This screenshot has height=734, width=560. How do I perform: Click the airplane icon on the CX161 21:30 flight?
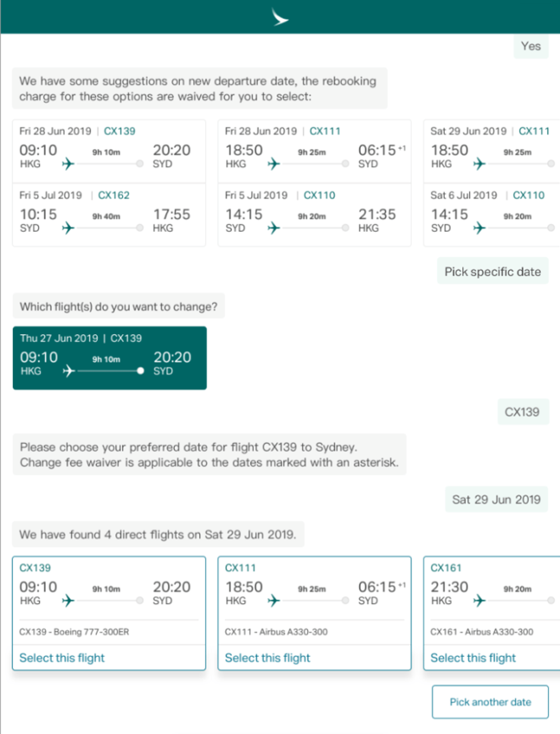[x=479, y=601]
